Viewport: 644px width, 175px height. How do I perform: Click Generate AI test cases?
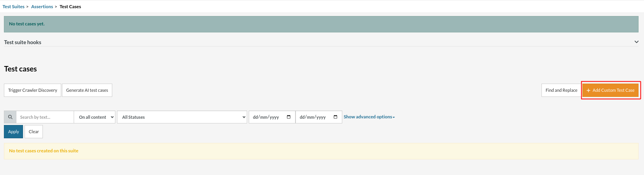pos(87,90)
